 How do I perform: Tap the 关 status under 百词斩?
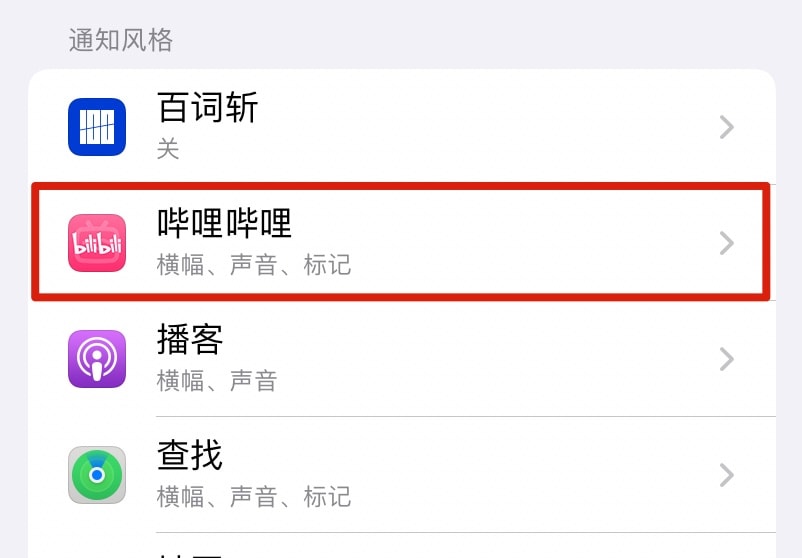pos(168,150)
